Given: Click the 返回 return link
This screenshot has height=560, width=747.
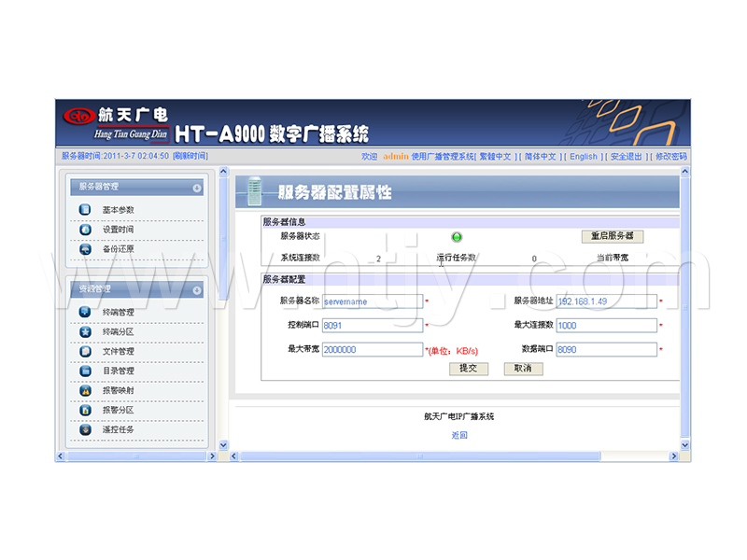Looking at the screenshot, I should click(x=458, y=435).
